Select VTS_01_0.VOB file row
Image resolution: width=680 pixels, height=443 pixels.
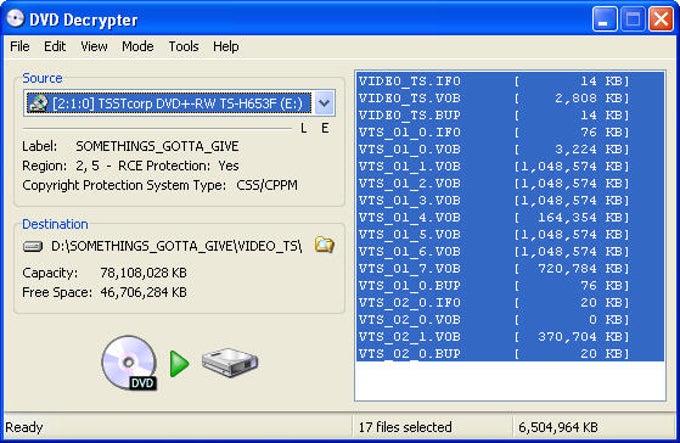[510, 150]
